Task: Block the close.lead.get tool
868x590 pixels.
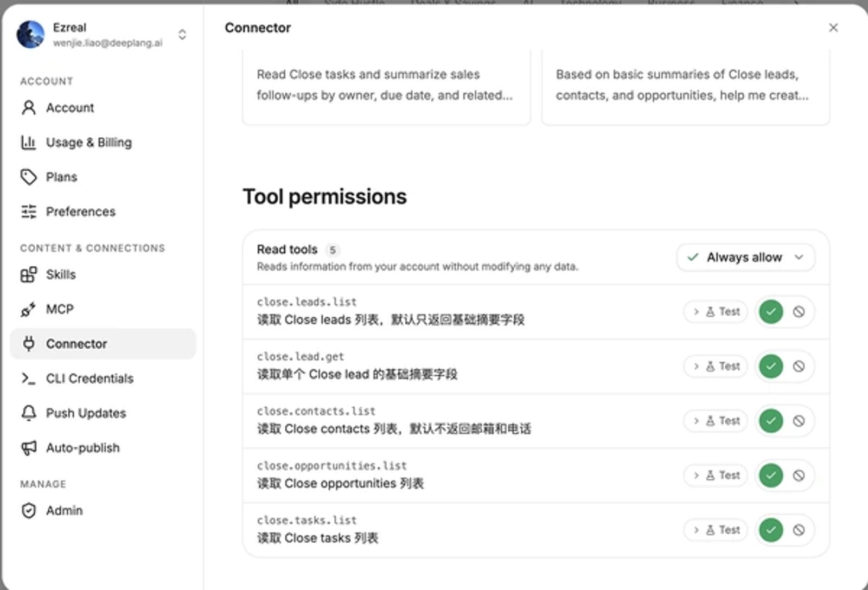Action: 799,366
